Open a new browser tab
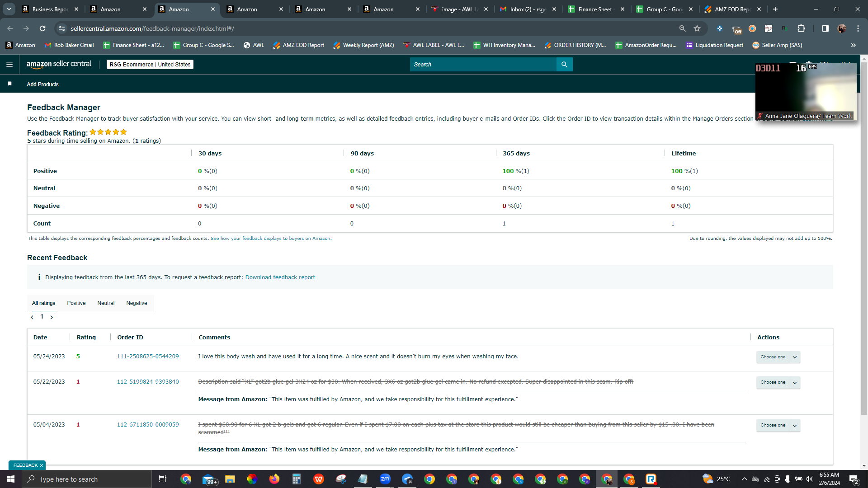Screen dimensions: 868x488 pos(775,9)
